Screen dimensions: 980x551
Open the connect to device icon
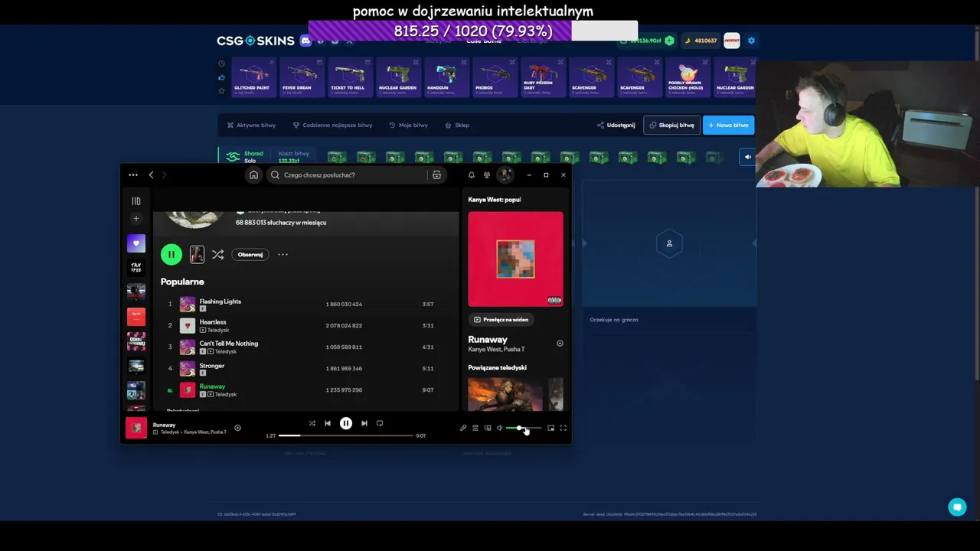pos(488,429)
